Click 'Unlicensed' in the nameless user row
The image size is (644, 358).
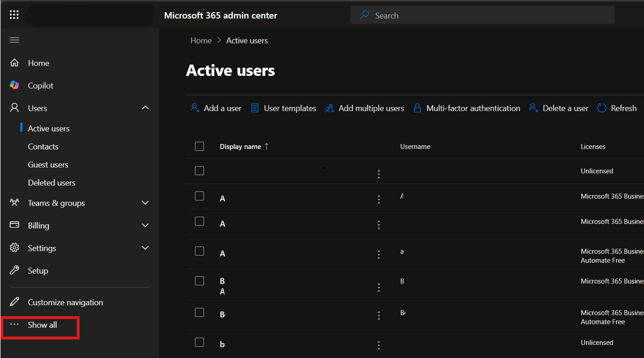click(x=597, y=171)
